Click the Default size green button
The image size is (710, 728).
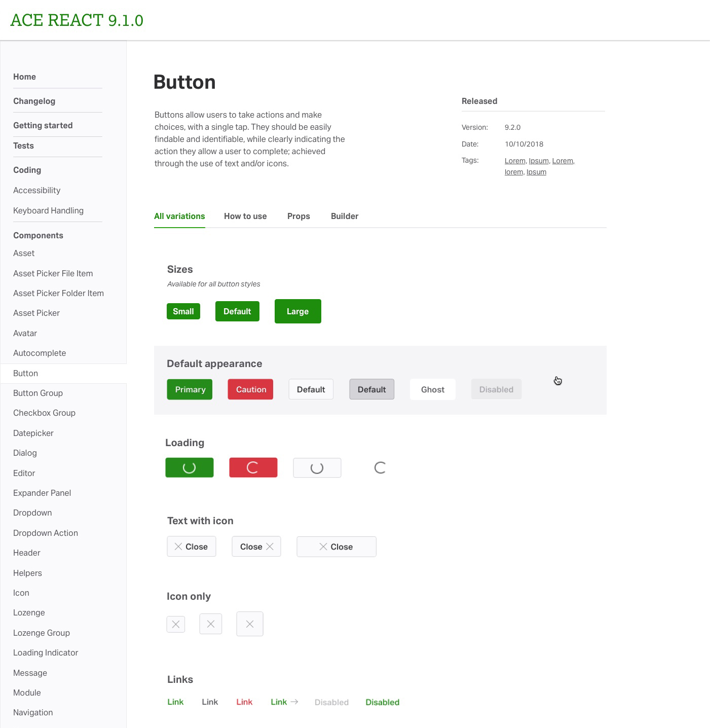click(237, 311)
